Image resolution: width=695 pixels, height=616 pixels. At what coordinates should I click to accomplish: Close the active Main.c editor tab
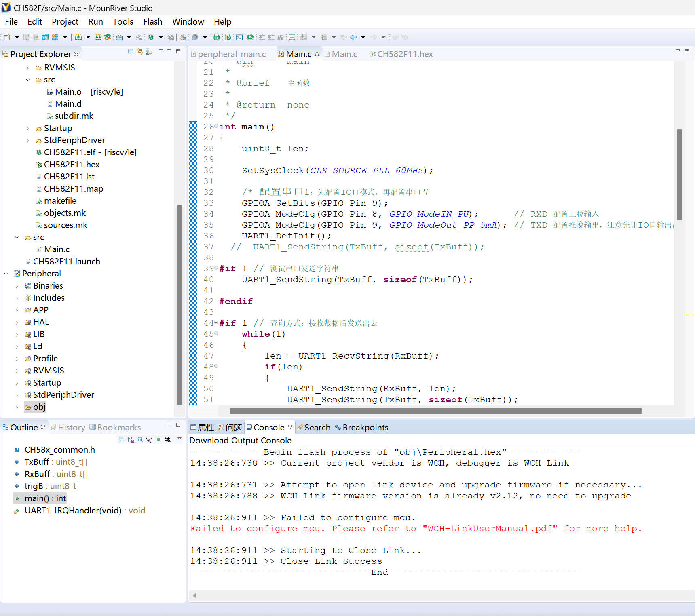tap(317, 54)
